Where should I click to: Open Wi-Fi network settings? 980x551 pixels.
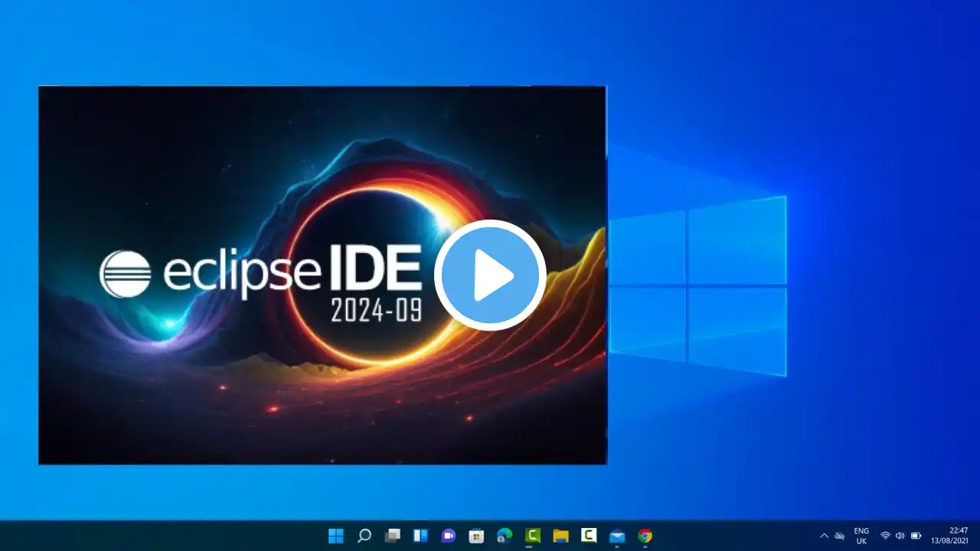pos(885,536)
